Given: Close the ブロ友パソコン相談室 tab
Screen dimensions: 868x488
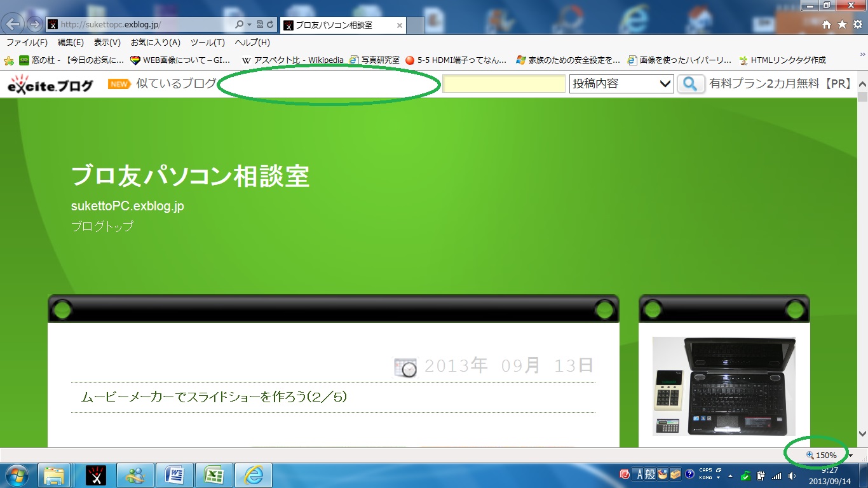Looking at the screenshot, I should 400,26.
